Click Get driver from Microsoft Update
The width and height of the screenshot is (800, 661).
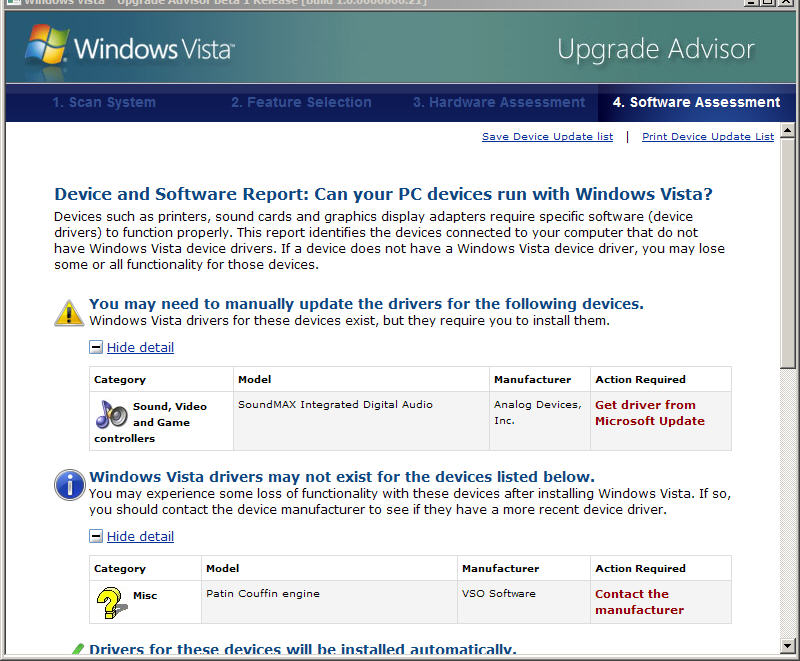pyautogui.click(x=649, y=413)
